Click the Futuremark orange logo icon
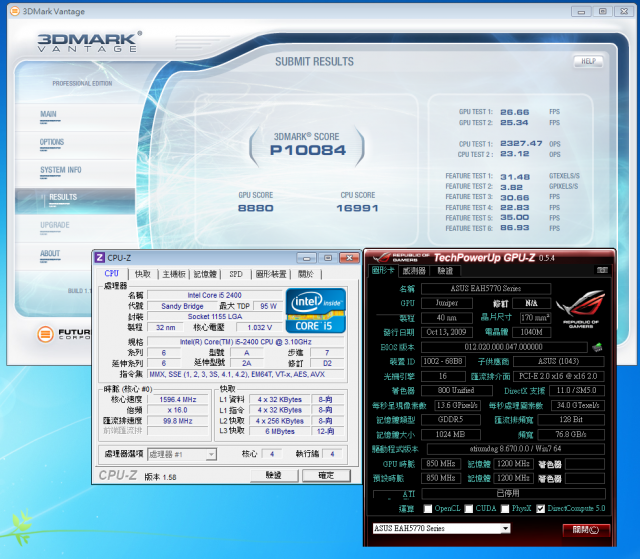This screenshot has width=640, height=559. (x=45, y=334)
